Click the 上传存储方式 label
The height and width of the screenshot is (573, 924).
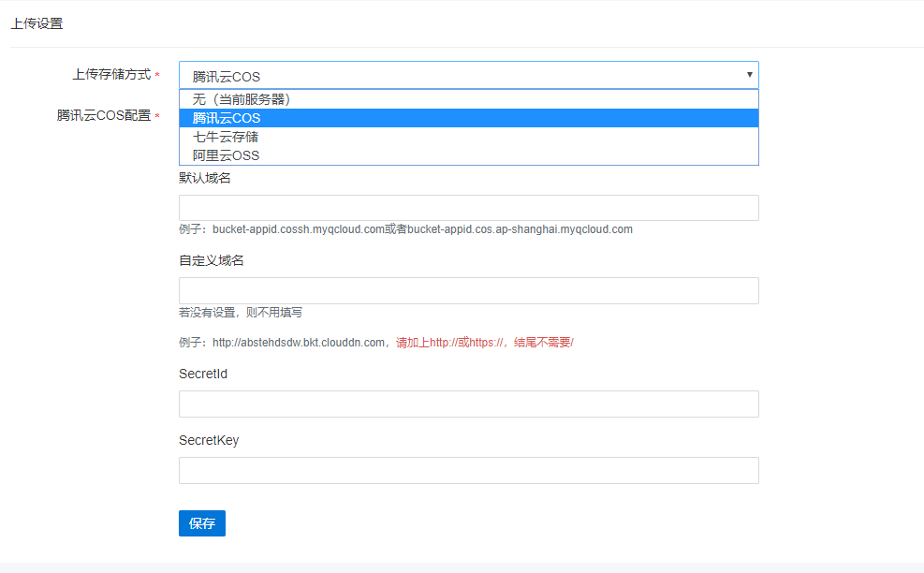pyautogui.click(x=111, y=74)
